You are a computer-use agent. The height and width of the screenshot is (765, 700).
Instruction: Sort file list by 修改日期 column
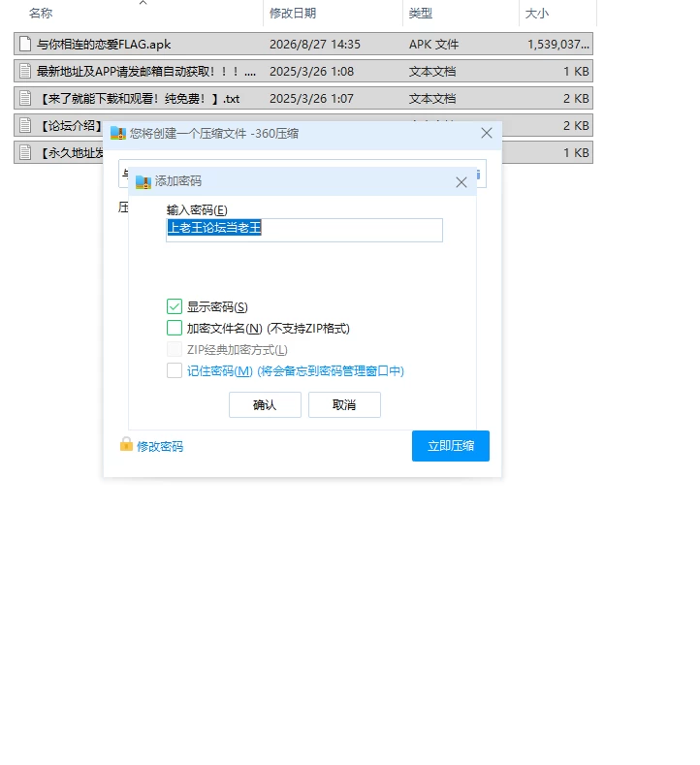click(x=293, y=14)
